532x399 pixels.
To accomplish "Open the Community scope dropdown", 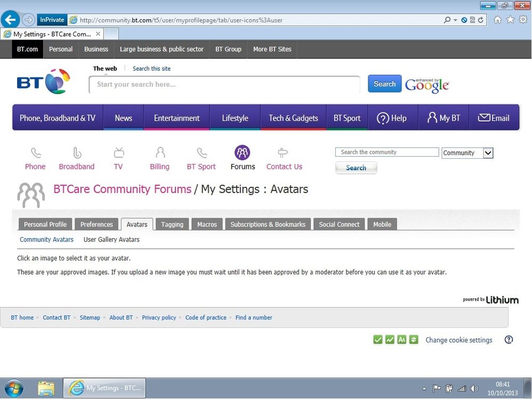I will coord(467,153).
